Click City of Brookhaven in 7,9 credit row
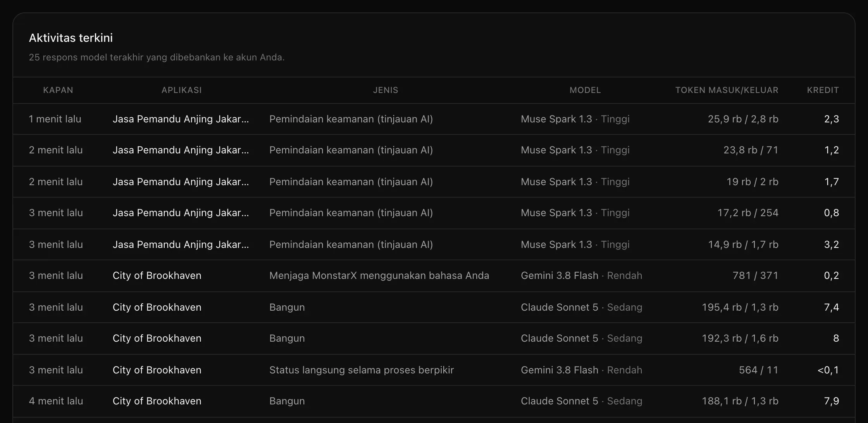This screenshot has width=868, height=423. click(157, 401)
